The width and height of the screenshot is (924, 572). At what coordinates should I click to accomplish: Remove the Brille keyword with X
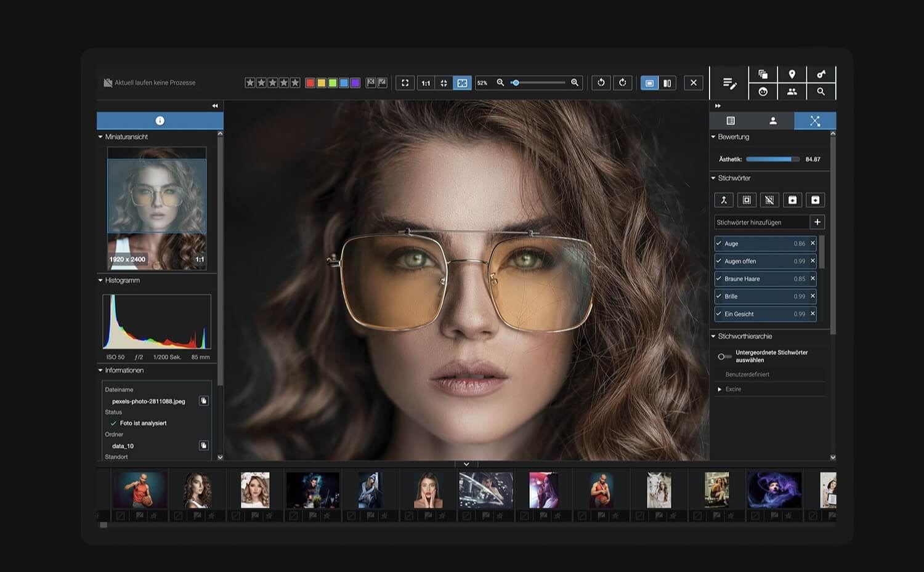[x=813, y=296]
